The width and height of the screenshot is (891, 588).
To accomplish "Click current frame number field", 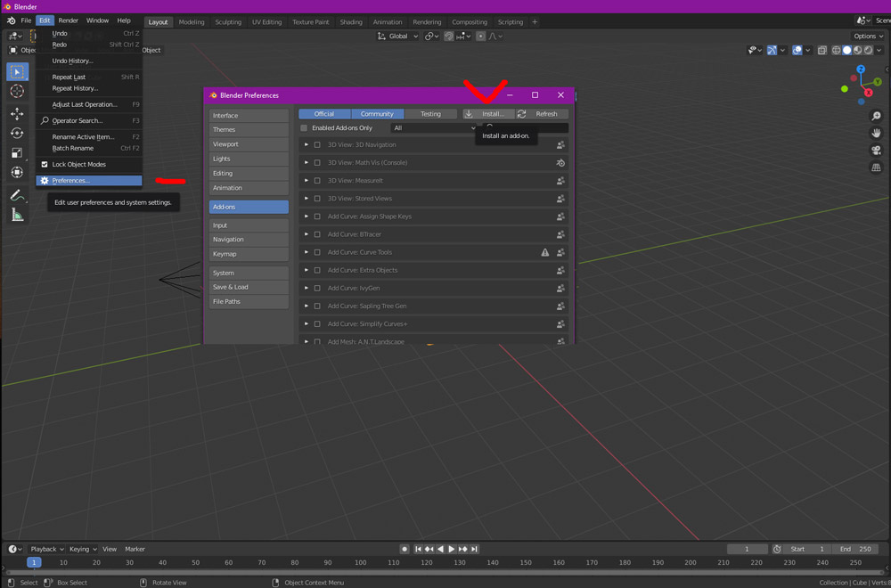I will pyautogui.click(x=747, y=549).
